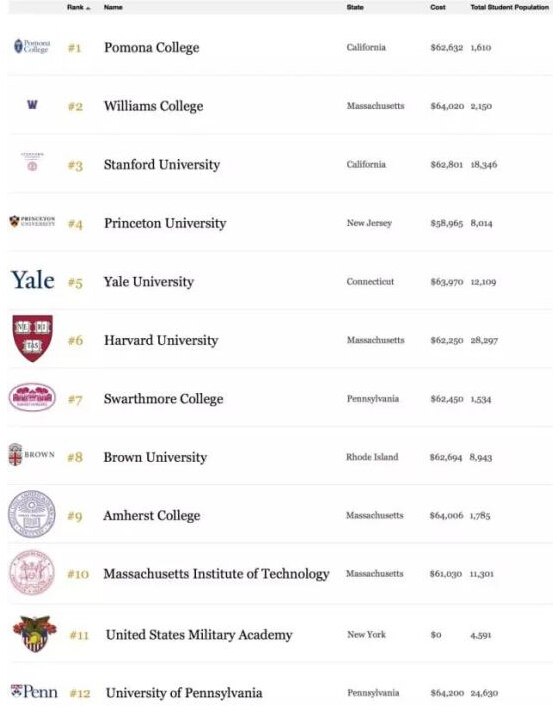
Task: Sort by the State column header
Action: [x=355, y=7]
